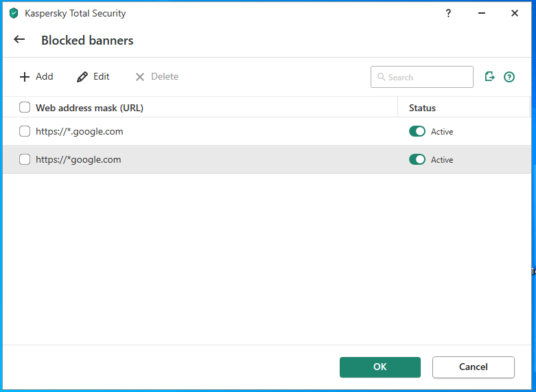Click the back arrow next to Blocked banners
Screen dimensions: 536x392
[19, 39]
